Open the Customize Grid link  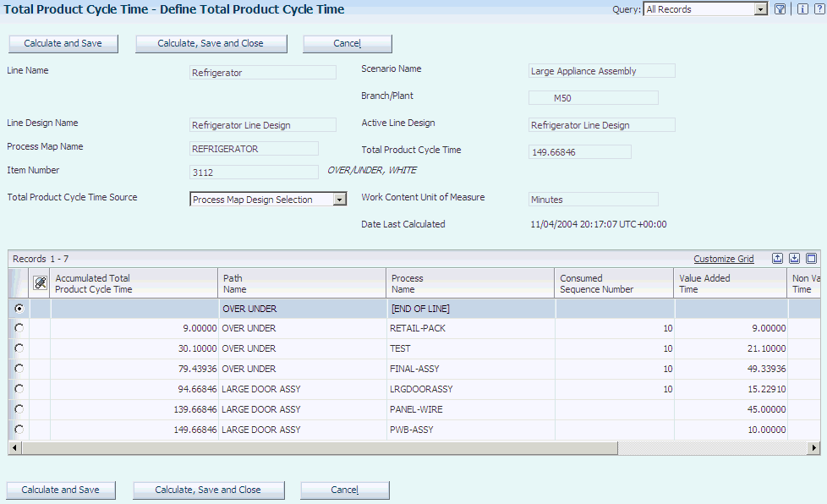pyautogui.click(x=723, y=259)
